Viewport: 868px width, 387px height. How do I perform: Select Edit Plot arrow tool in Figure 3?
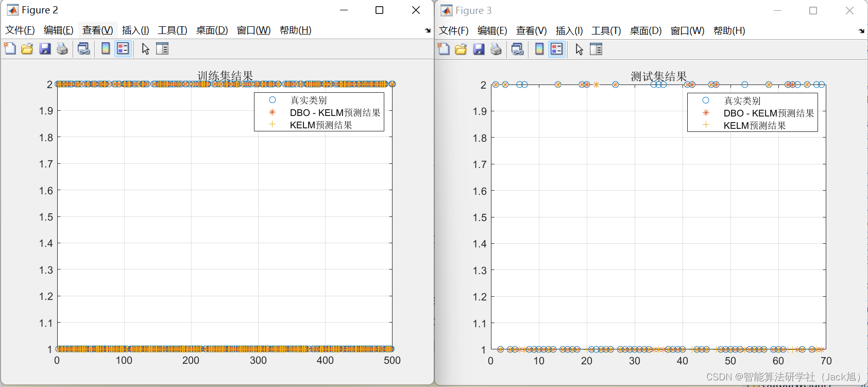pos(580,49)
